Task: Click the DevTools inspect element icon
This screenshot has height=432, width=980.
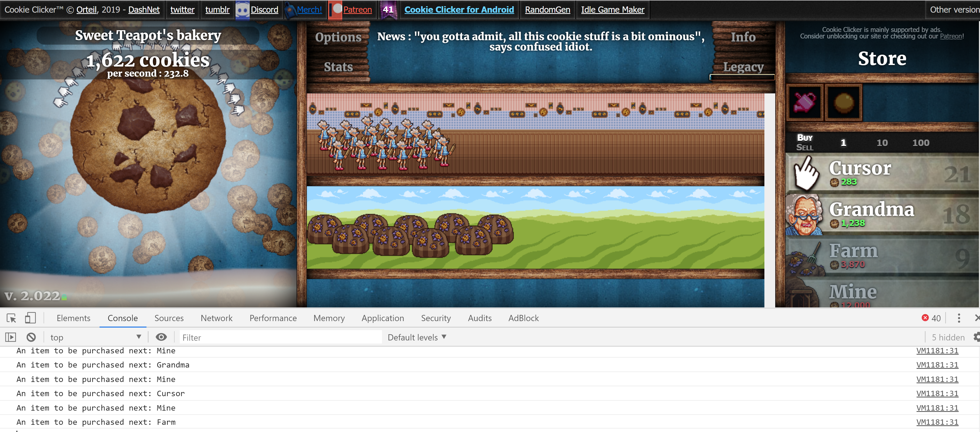Action: (x=11, y=318)
